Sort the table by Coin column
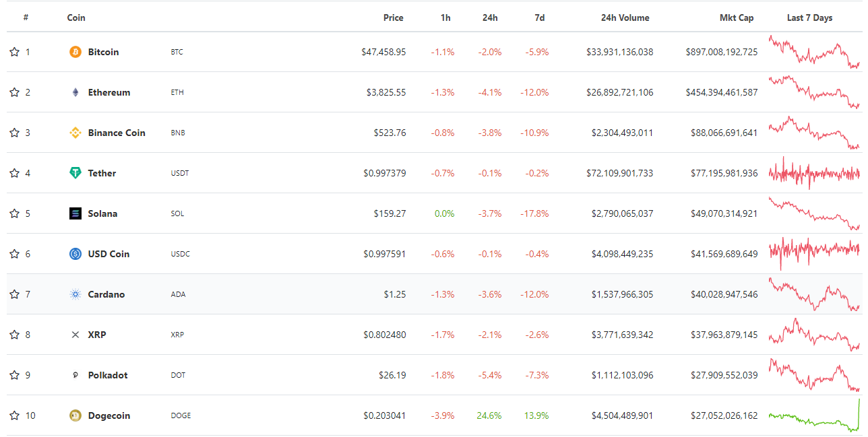 tap(76, 18)
